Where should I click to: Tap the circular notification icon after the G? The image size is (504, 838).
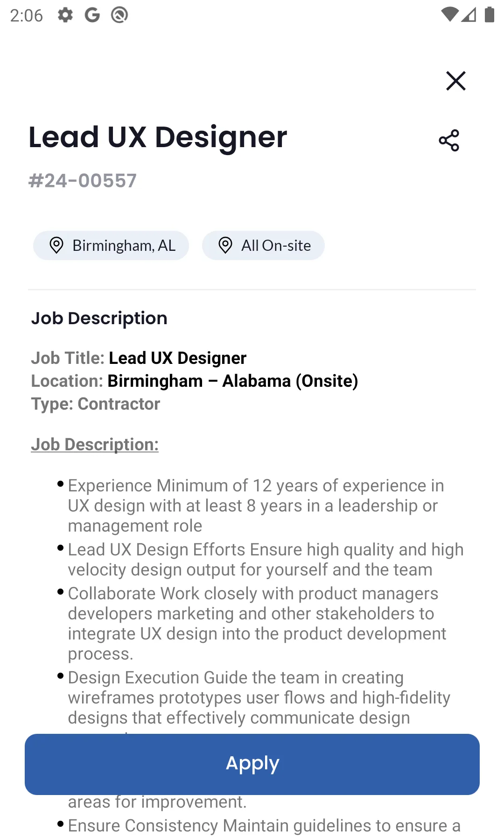pos(119,15)
